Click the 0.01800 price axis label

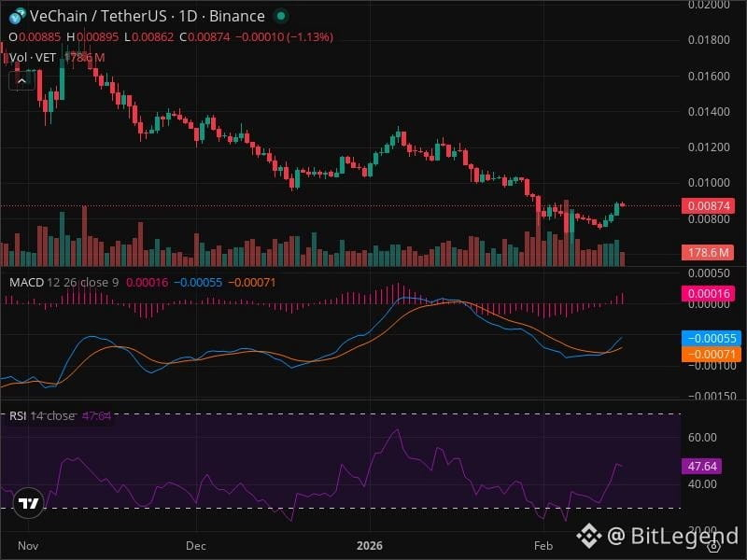pos(709,40)
